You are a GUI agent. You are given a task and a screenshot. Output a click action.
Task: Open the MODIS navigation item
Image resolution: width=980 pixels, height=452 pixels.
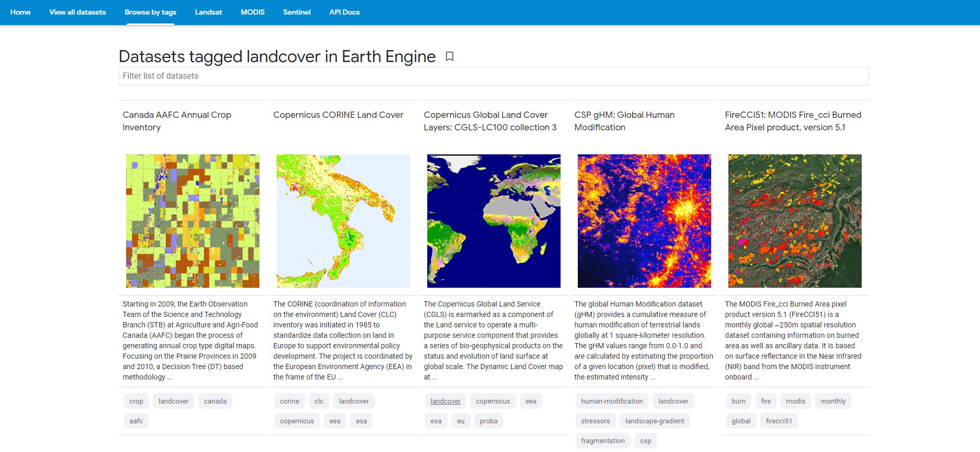[253, 12]
